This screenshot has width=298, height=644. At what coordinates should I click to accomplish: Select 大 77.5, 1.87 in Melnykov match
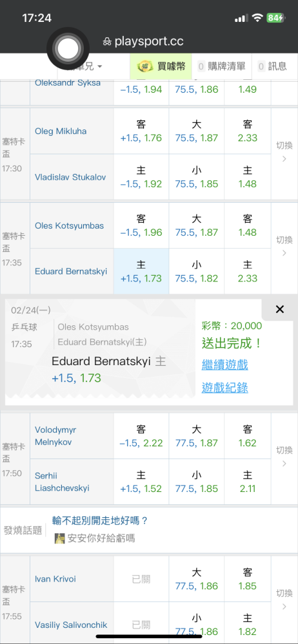pyautogui.click(x=197, y=436)
